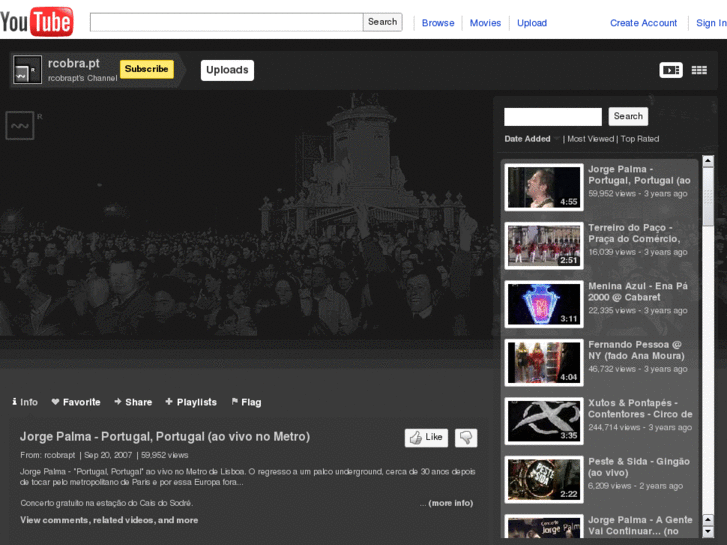Open the Jorge Palma Portugal, Portugal video thumbnail
The image size is (727, 545).
pos(544,187)
